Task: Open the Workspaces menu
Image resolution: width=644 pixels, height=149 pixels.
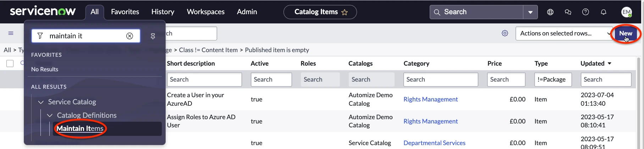Action: click(206, 12)
